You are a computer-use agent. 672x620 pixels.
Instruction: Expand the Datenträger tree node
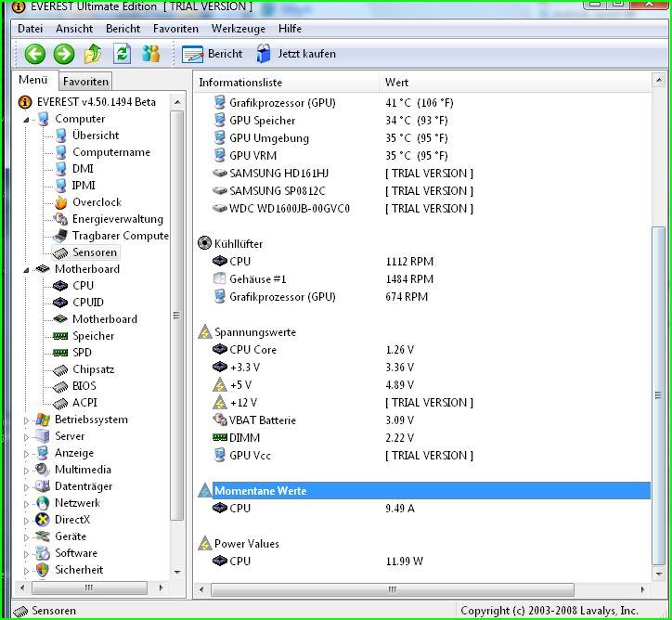pyautogui.click(x=26, y=487)
